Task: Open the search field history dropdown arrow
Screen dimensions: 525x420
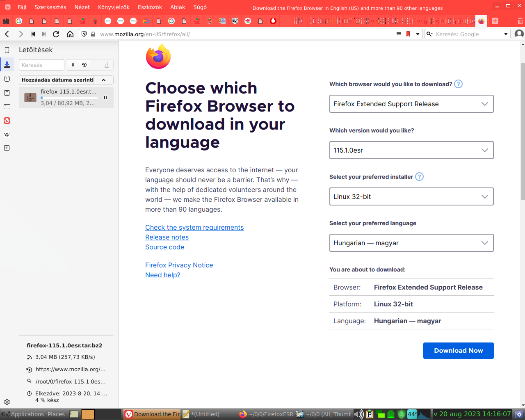Action: click(x=506, y=34)
